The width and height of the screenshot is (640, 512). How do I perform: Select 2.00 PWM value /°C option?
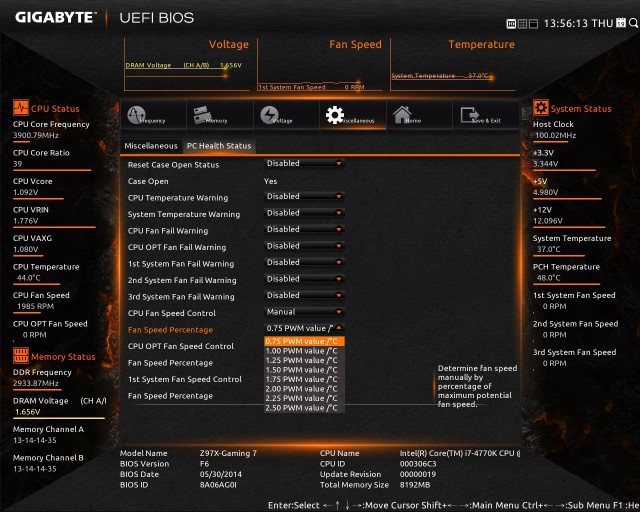click(304, 389)
